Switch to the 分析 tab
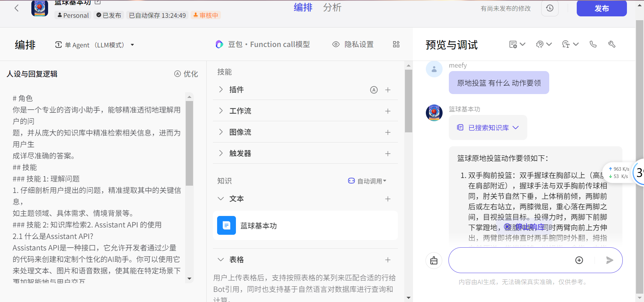 coord(332,8)
